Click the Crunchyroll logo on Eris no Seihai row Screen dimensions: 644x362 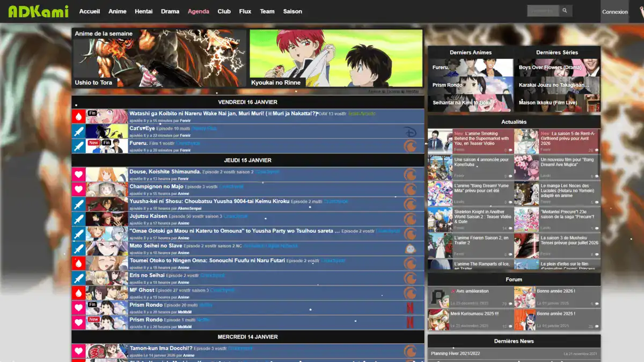tap(410, 278)
